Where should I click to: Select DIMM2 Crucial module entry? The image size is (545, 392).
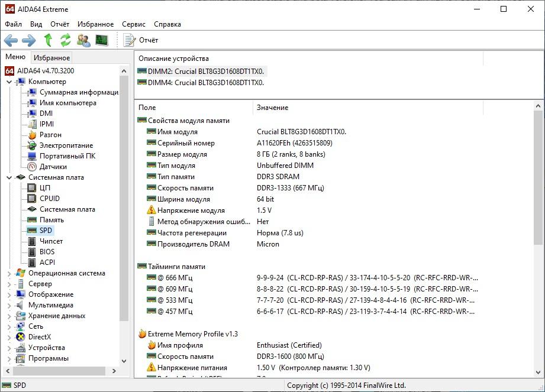point(201,72)
